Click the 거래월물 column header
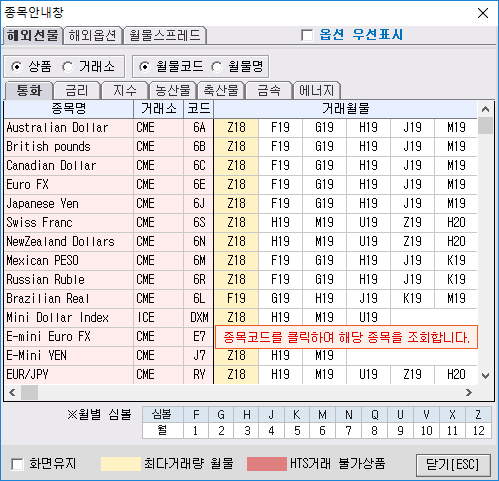 [345, 109]
